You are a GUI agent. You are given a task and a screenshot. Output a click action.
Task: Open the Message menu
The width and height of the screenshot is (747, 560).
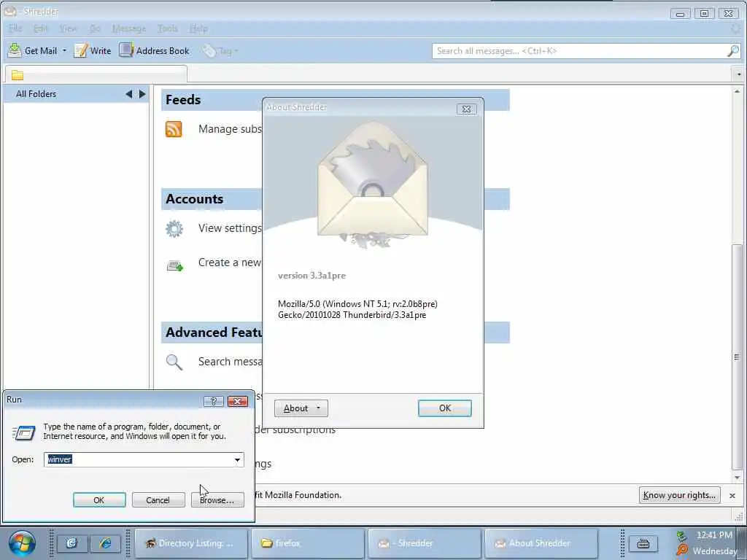coord(129,28)
